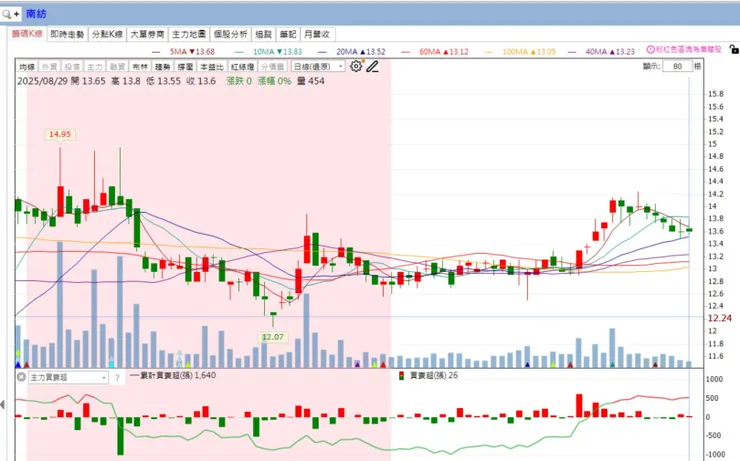Toggle the 本益比 overlay button
This screenshot has height=461, width=740.
tap(211, 67)
